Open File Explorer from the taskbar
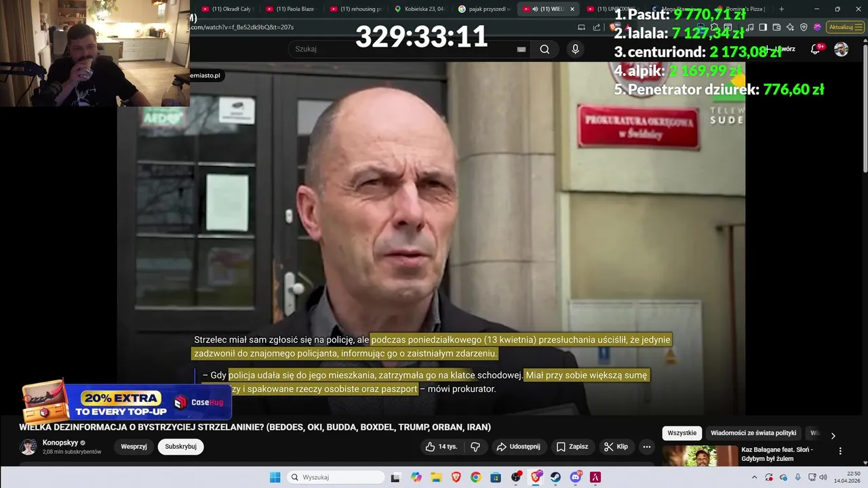This screenshot has height=488, width=868. tap(435, 477)
